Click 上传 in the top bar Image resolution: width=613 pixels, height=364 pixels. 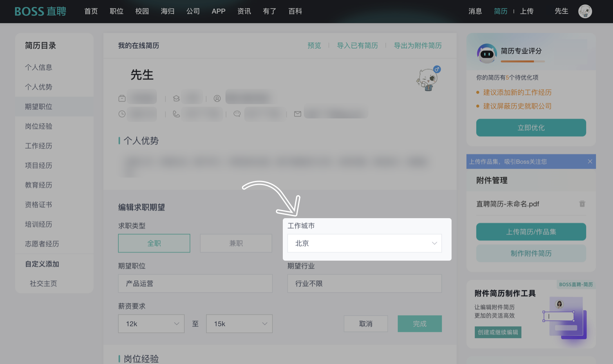coord(527,11)
